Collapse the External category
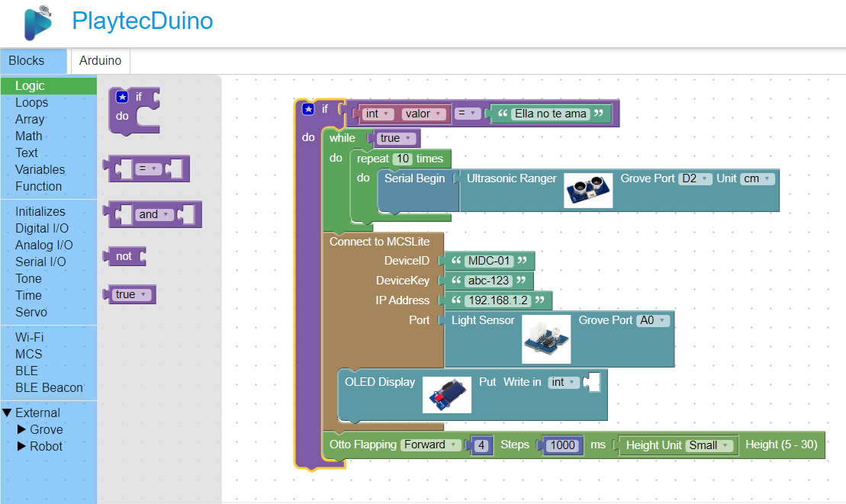 click(x=8, y=413)
